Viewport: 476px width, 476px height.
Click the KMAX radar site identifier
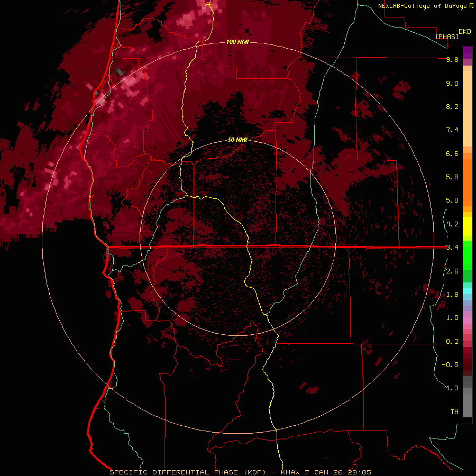point(291,472)
